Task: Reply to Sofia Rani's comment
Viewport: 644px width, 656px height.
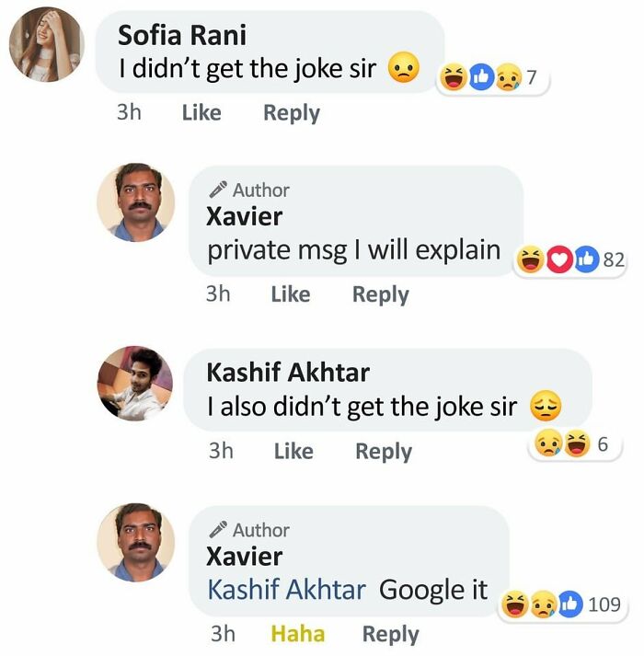Action: click(291, 113)
